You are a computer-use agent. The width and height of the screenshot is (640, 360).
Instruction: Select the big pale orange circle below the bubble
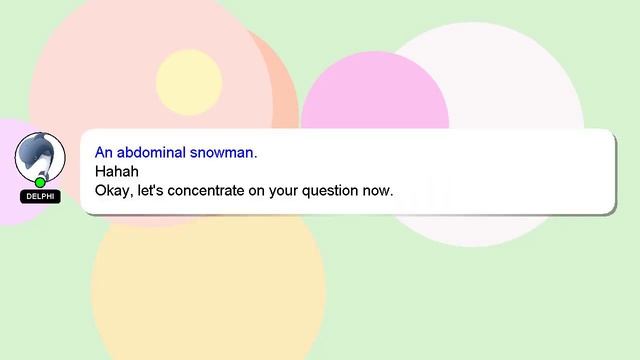coord(208,288)
